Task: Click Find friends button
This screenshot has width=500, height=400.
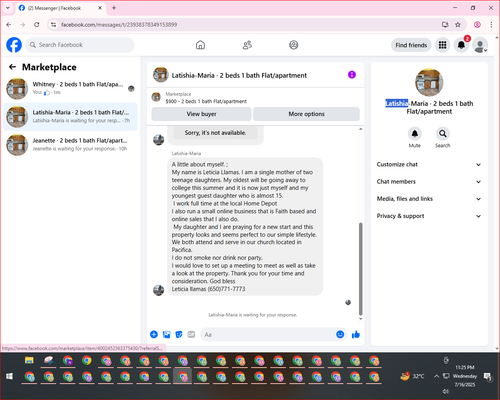Action: click(411, 45)
